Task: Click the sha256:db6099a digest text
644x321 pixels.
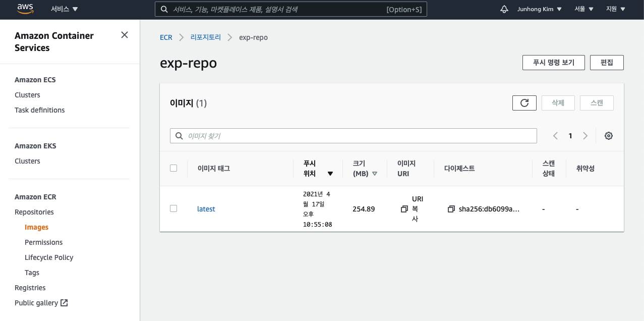Action: [x=489, y=209]
